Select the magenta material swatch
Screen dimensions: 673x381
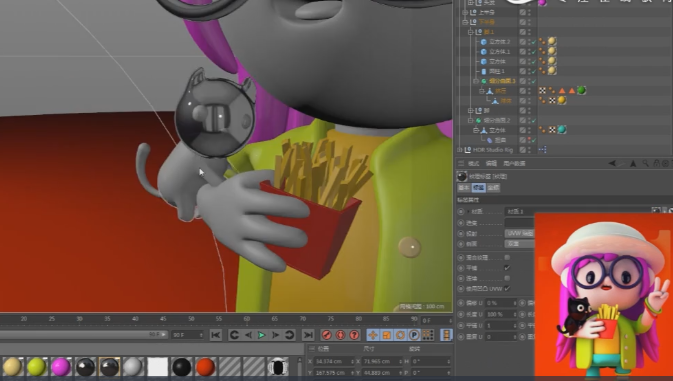61,367
